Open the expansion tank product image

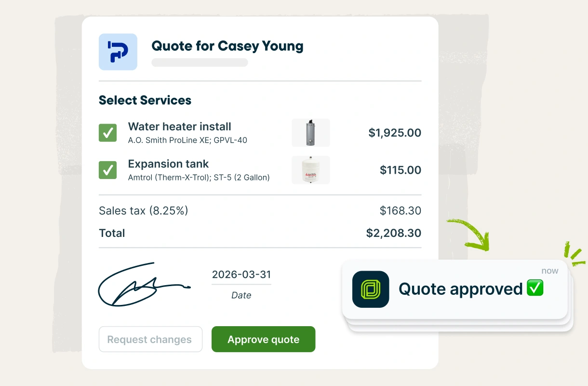pyautogui.click(x=310, y=170)
